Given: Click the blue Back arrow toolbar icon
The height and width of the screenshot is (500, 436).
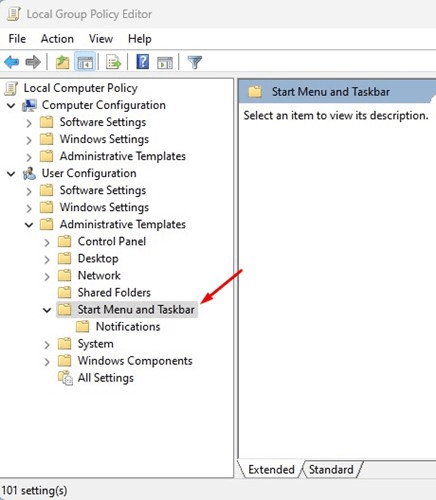Looking at the screenshot, I should click(x=12, y=62).
